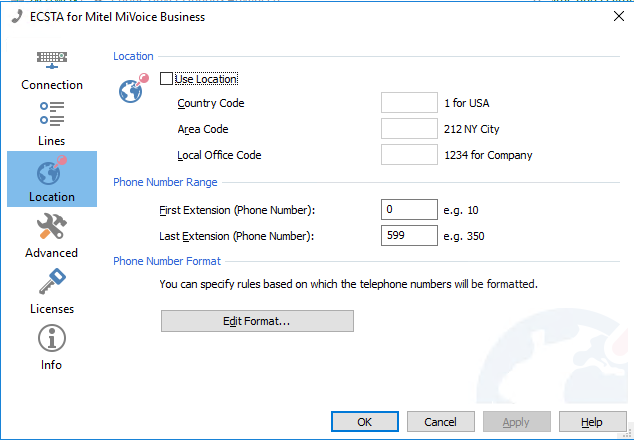Click the Last Extension field showing 599

(x=409, y=236)
